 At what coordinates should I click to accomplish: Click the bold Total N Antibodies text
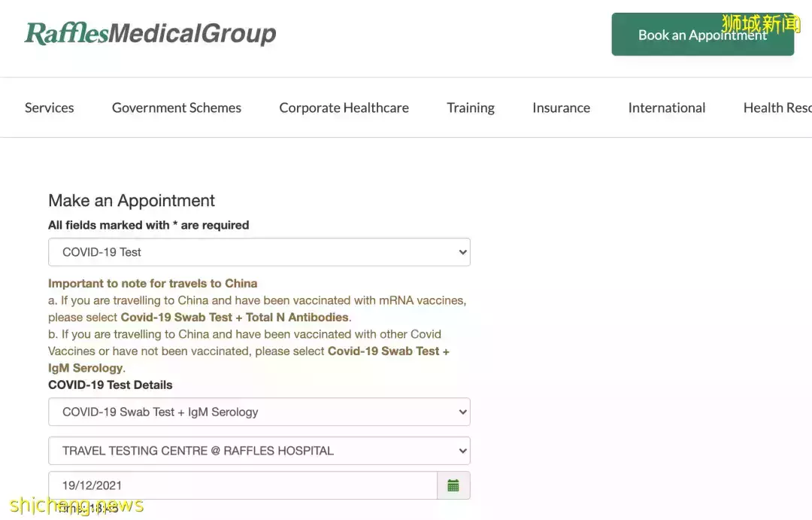297,318
